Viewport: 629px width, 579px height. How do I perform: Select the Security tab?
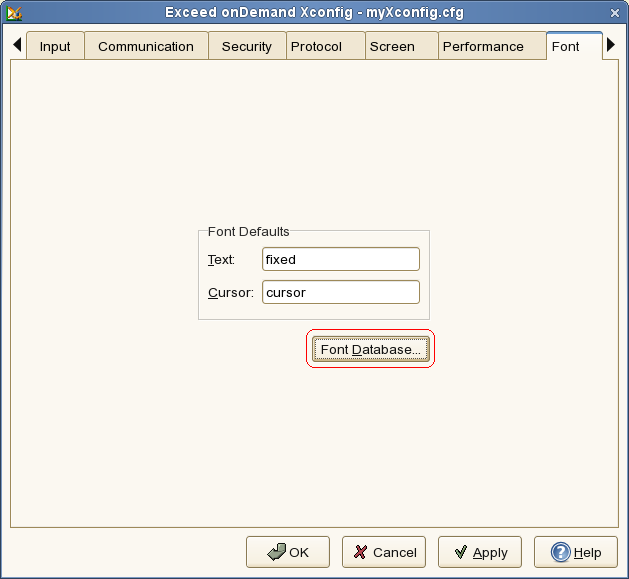pyautogui.click(x=246, y=47)
